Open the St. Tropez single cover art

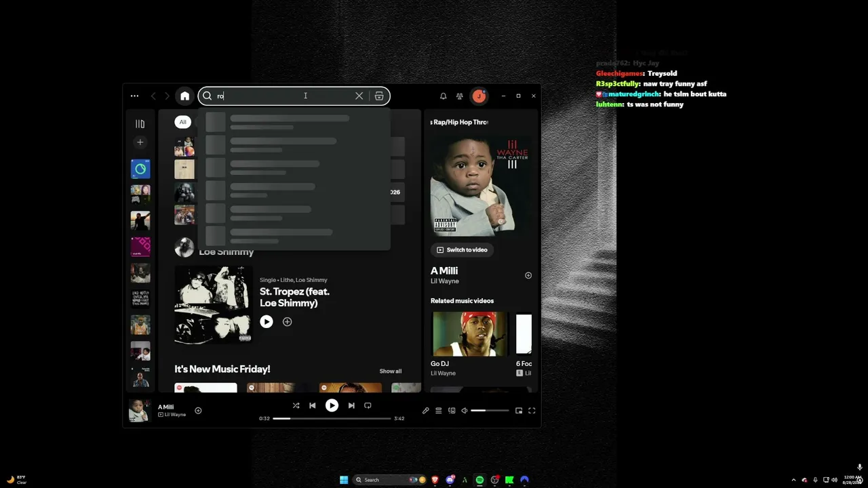[213, 304]
